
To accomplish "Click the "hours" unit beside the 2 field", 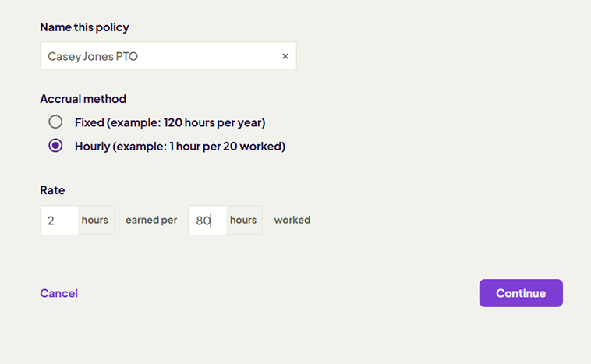I will pyautogui.click(x=95, y=221).
